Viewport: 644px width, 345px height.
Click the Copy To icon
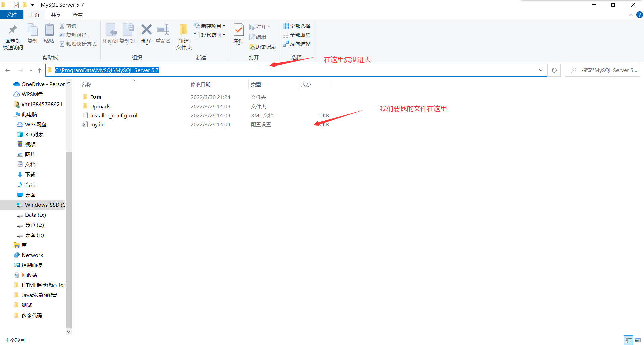[127, 29]
